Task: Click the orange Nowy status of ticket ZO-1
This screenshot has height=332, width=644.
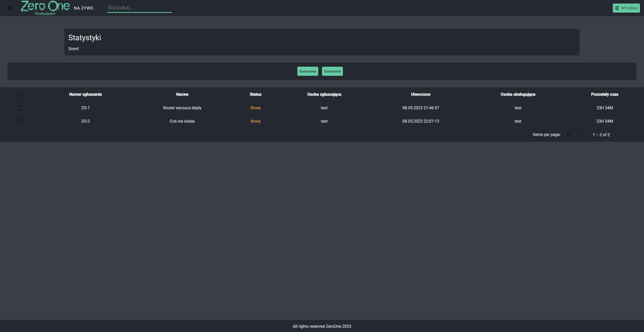Action: pyautogui.click(x=255, y=108)
